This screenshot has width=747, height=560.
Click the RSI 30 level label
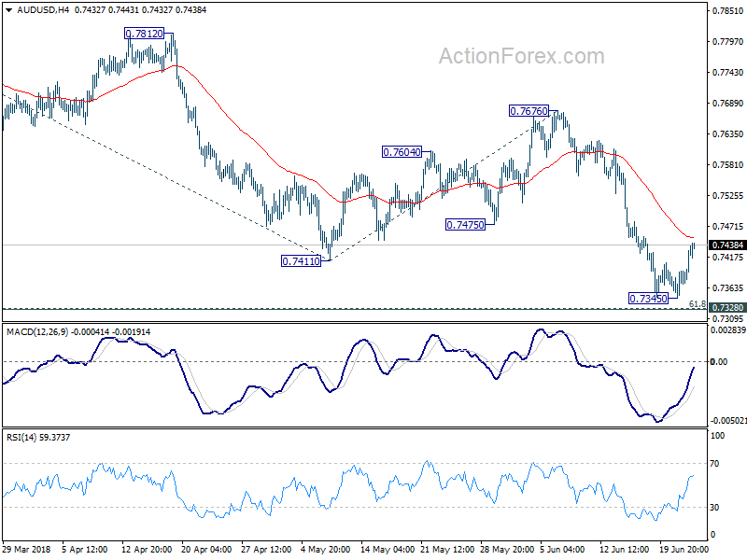coord(714,508)
